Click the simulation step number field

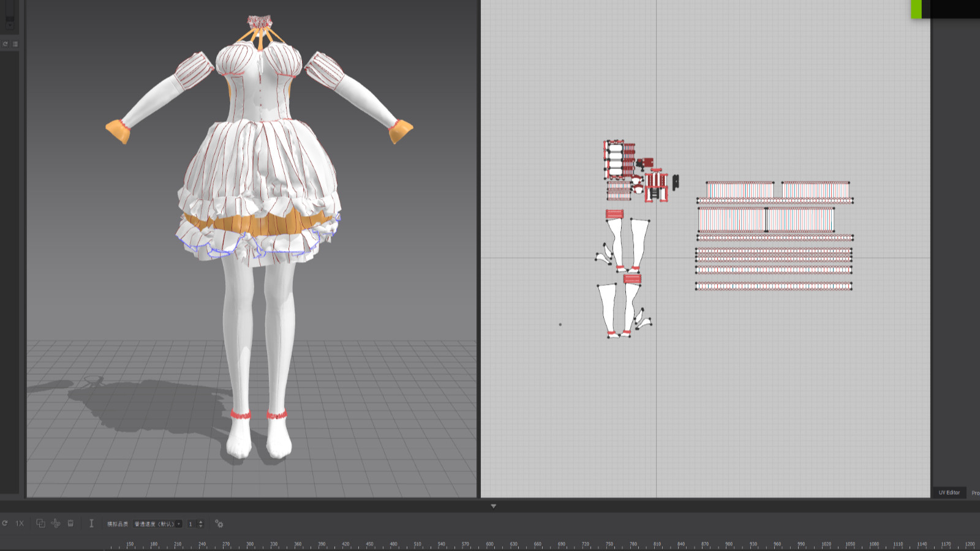click(191, 524)
